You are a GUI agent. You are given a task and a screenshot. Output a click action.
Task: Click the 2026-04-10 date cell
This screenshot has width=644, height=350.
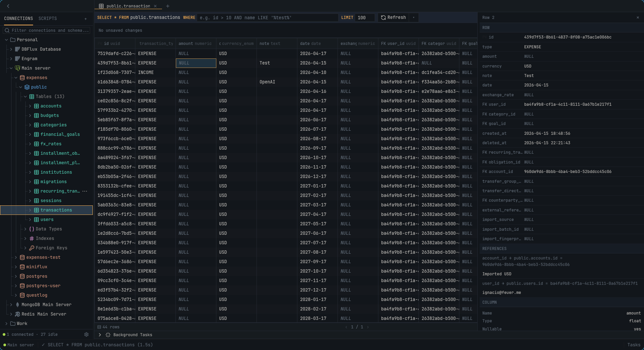317,73
